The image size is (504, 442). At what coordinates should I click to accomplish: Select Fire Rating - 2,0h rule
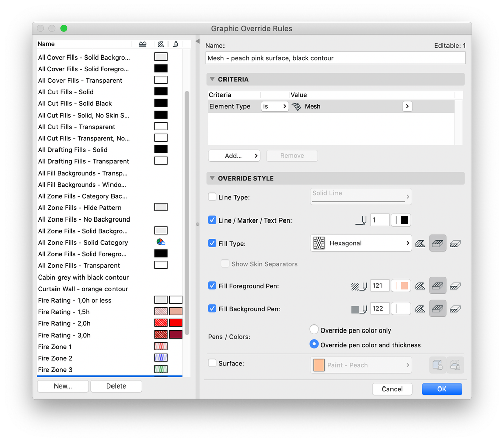coord(109,323)
